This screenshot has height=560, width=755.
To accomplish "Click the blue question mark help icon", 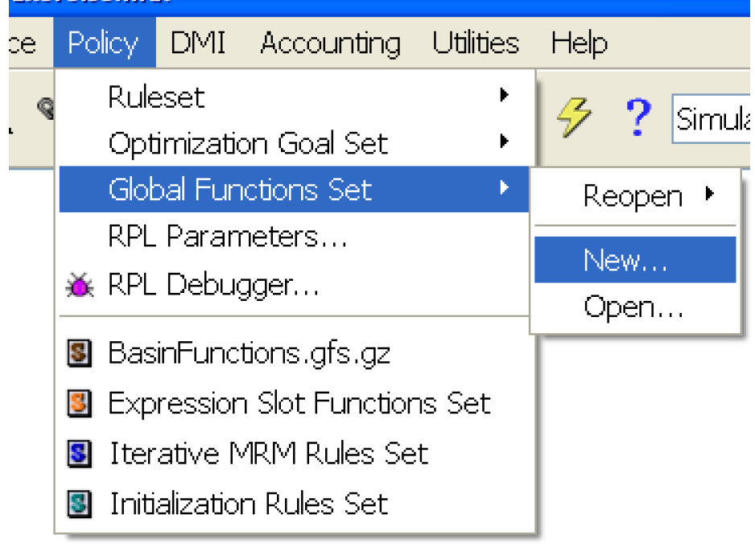I will [x=637, y=118].
